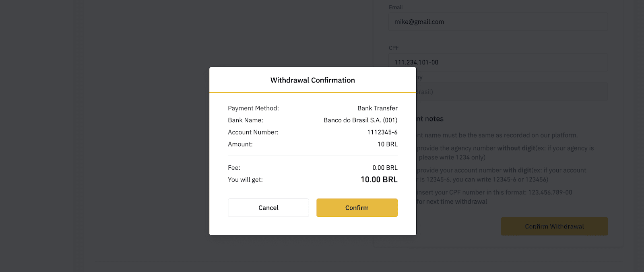The width and height of the screenshot is (644, 272).
Task: Click the note about account number with digit
Action: pos(502,175)
